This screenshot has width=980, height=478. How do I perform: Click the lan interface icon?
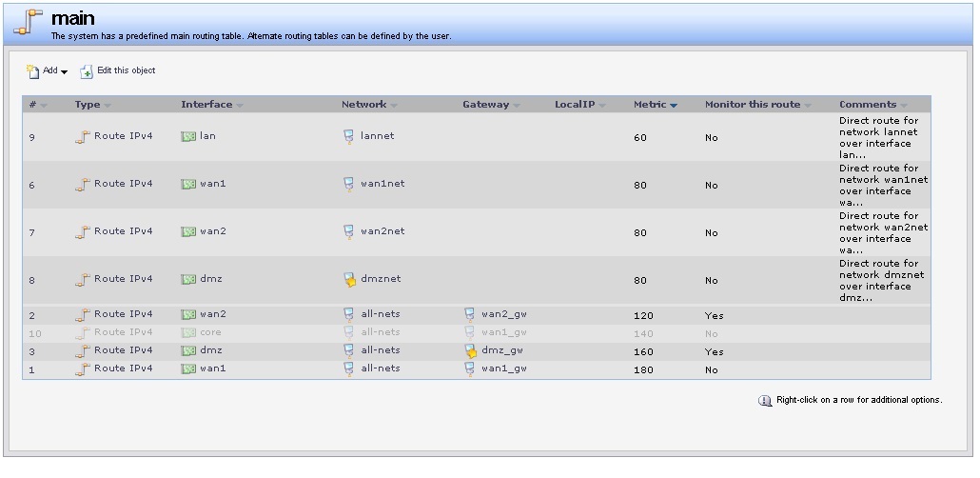[188, 136]
